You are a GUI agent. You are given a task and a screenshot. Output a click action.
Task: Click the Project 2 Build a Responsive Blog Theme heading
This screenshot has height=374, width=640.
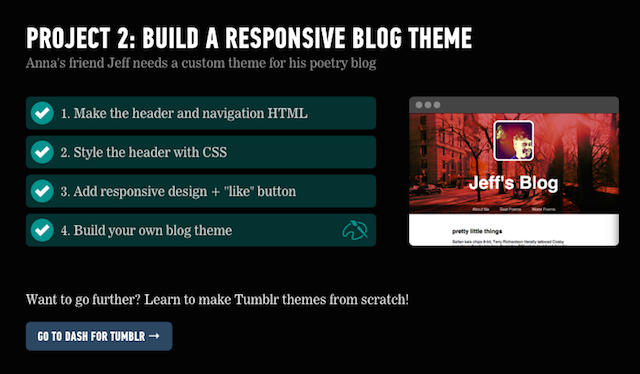coord(249,38)
